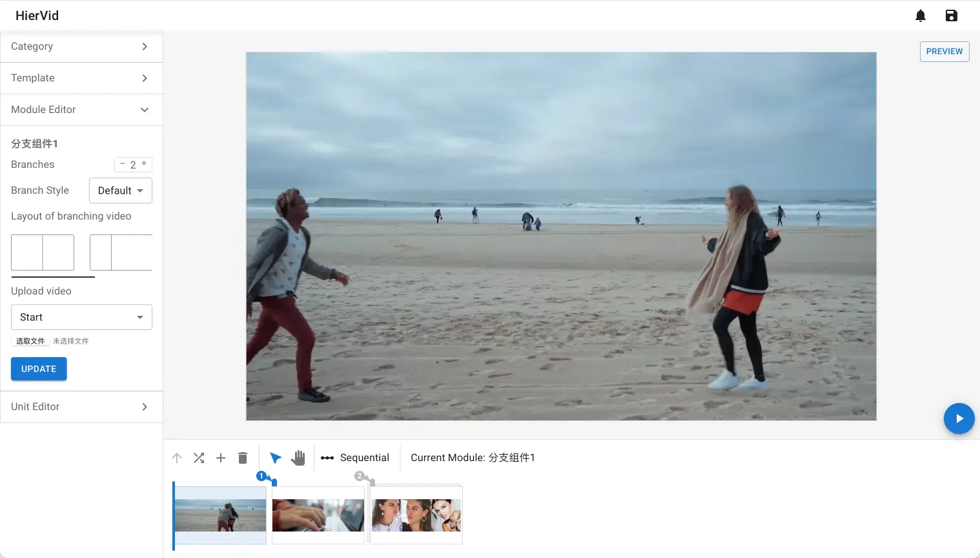Select the unequal split branching layout
The image size is (980, 558).
pyautogui.click(x=121, y=253)
